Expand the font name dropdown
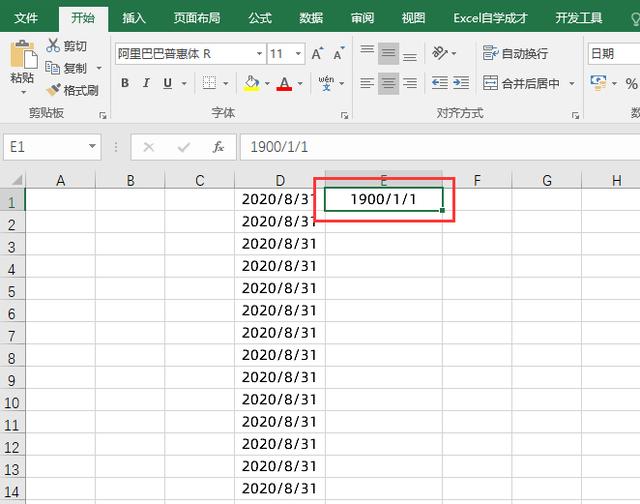 click(259, 53)
